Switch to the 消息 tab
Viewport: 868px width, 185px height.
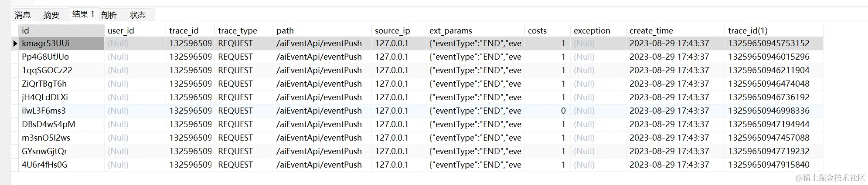tap(23, 15)
